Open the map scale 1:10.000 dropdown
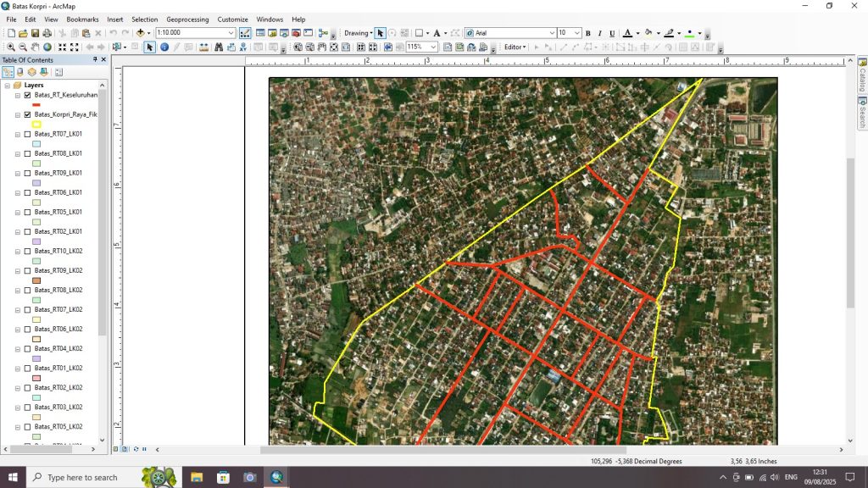The height and width of the screenshot is (488, 868). [231, 33]
